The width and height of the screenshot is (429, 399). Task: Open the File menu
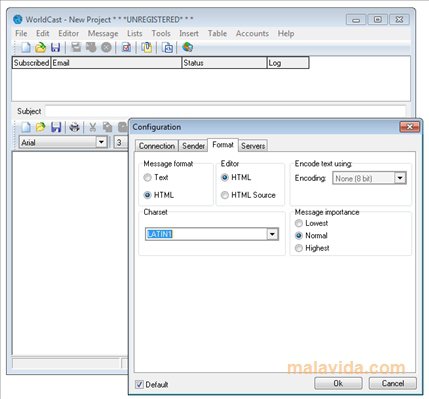tap(21, 34)
